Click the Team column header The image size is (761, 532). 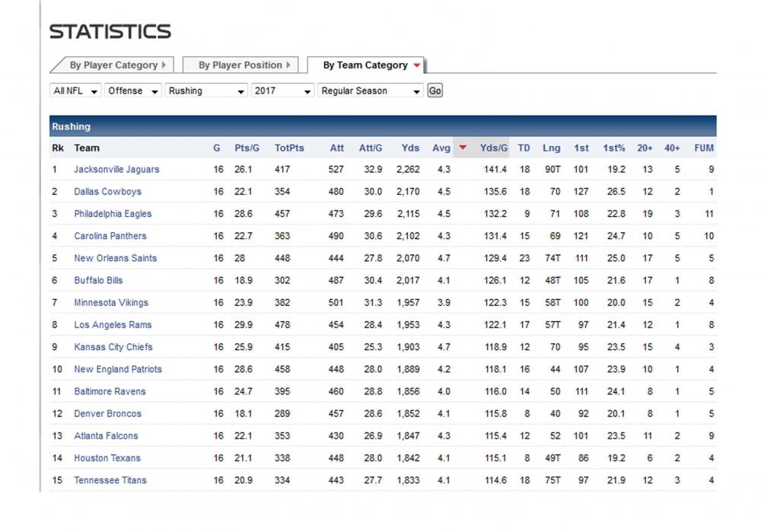click(x=87, y=148)
